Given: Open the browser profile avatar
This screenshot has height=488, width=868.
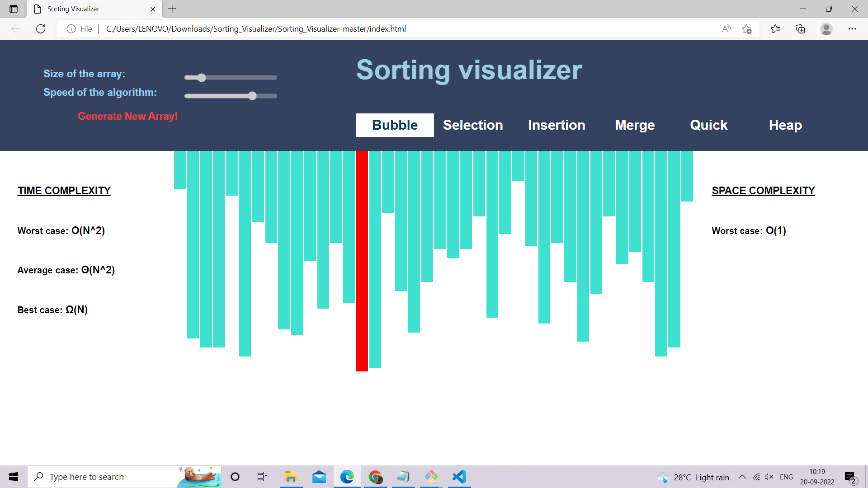Looking at the screenshot, I should point(826,29).
